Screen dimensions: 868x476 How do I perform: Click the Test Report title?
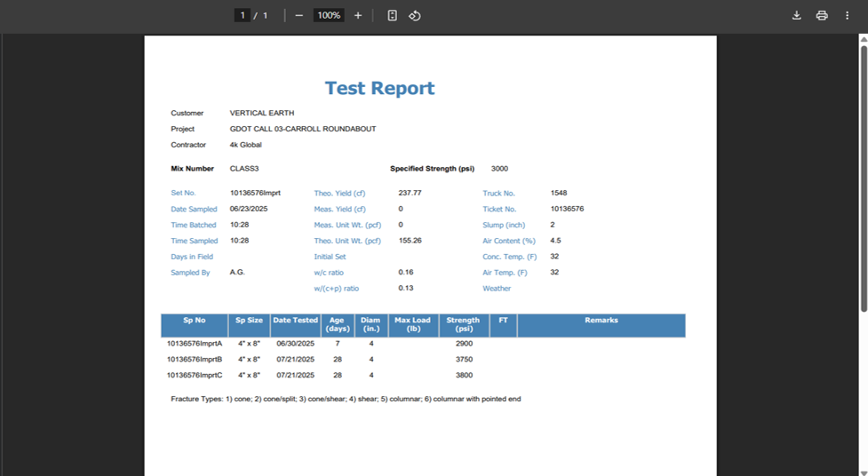click(x=379, y=88)
